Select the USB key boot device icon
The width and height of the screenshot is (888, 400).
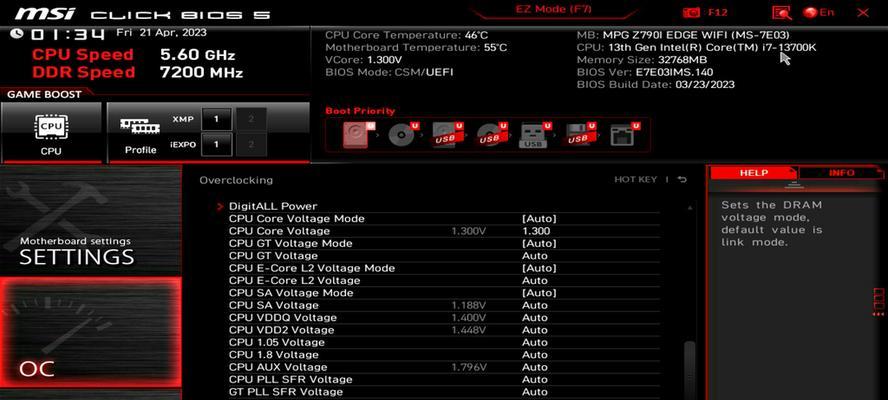click(535, 135)
